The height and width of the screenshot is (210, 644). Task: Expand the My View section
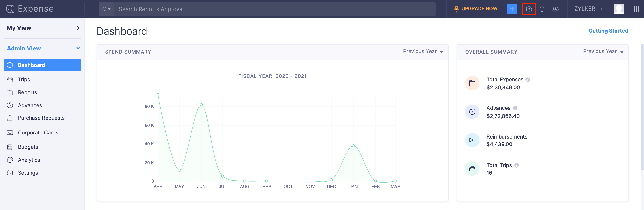(x=78, y=28)
